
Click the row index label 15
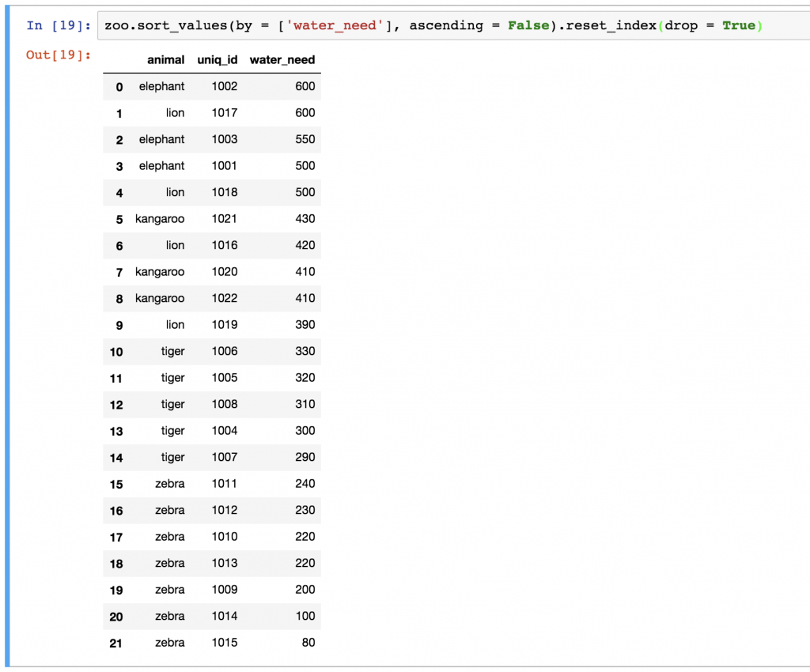(x=115, y=484)
